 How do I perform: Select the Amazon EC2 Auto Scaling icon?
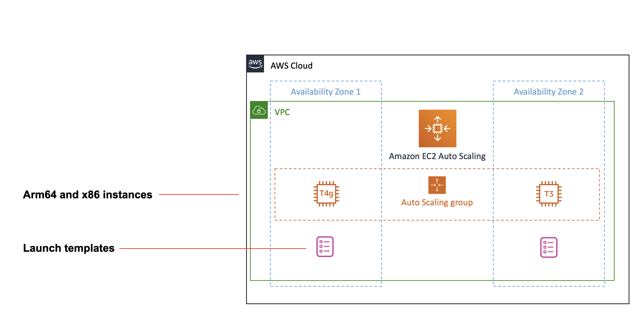point(437,128)
